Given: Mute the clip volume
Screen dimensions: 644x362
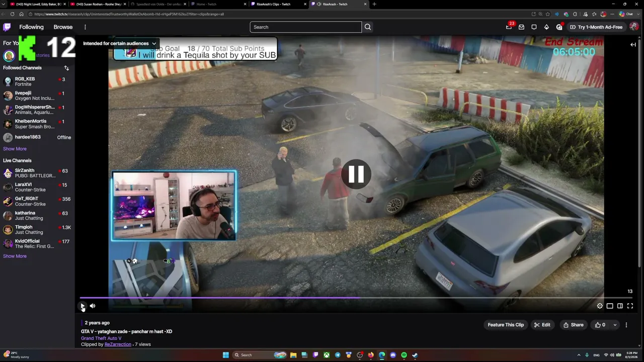Looking at the screenshot, I should [x=93, y=306].
